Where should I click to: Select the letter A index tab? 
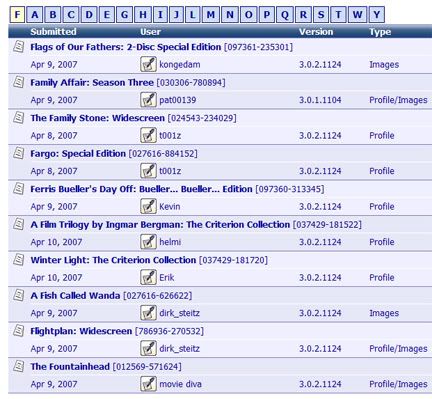pyautogui.click(x=35, y=15)
